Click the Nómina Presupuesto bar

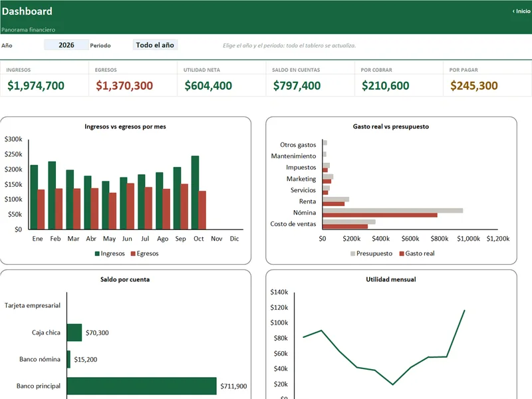click(x=393, y=211)
